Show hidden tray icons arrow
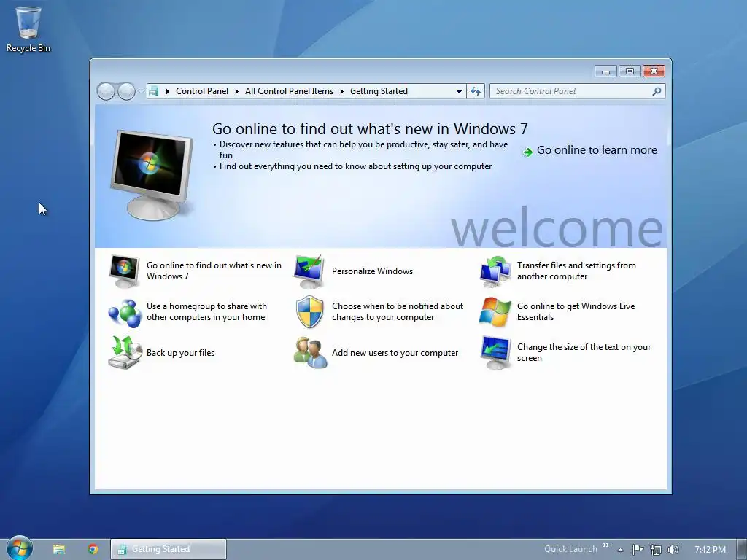Screen dimensions: 747x560 (620, 550)
